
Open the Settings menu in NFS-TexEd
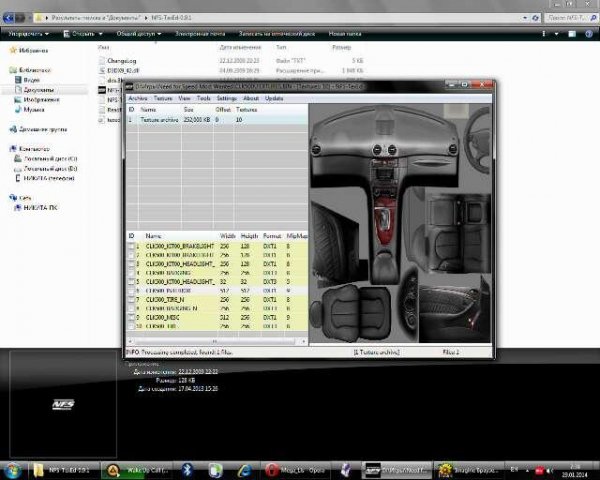pos(227,98)
